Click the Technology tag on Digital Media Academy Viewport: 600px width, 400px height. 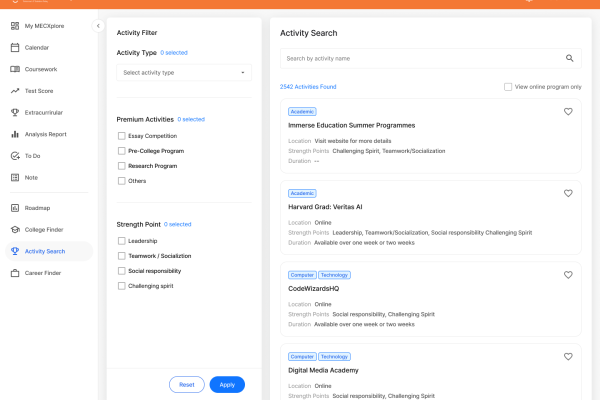(334, 357)
